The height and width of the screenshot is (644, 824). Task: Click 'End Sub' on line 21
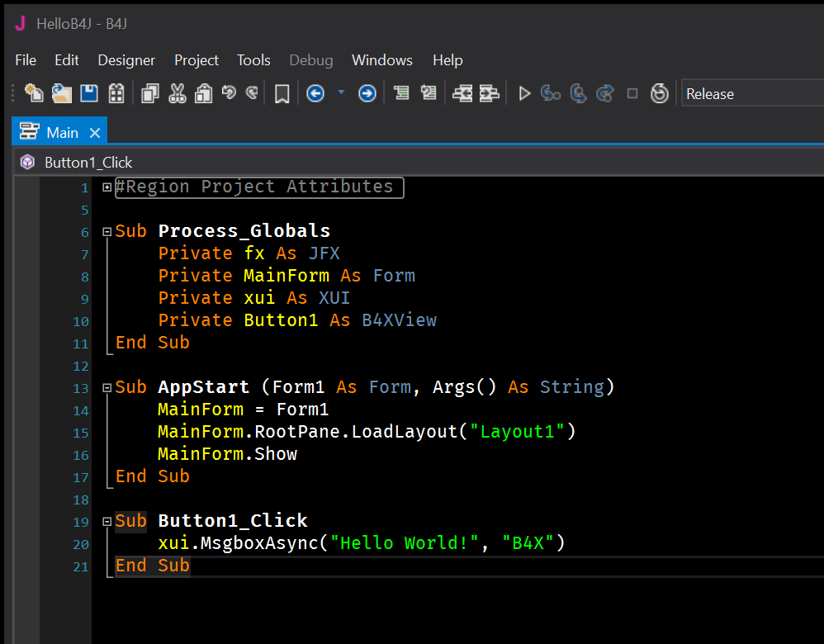pyautogui.click(x=153, y=566)
